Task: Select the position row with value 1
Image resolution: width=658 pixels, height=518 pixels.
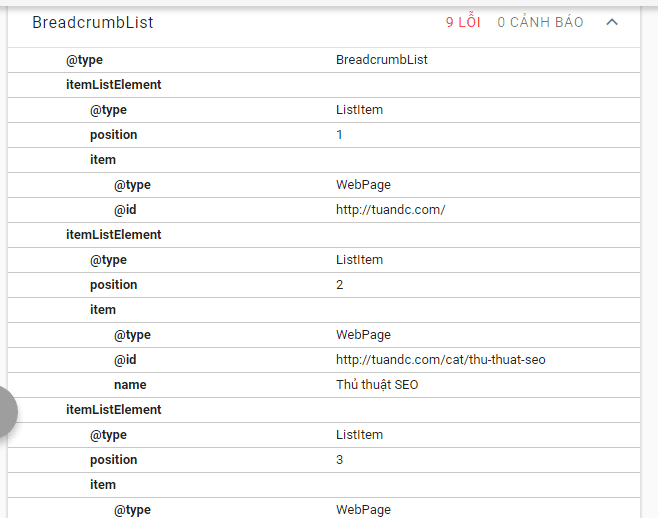Action: tap(324, 135)
